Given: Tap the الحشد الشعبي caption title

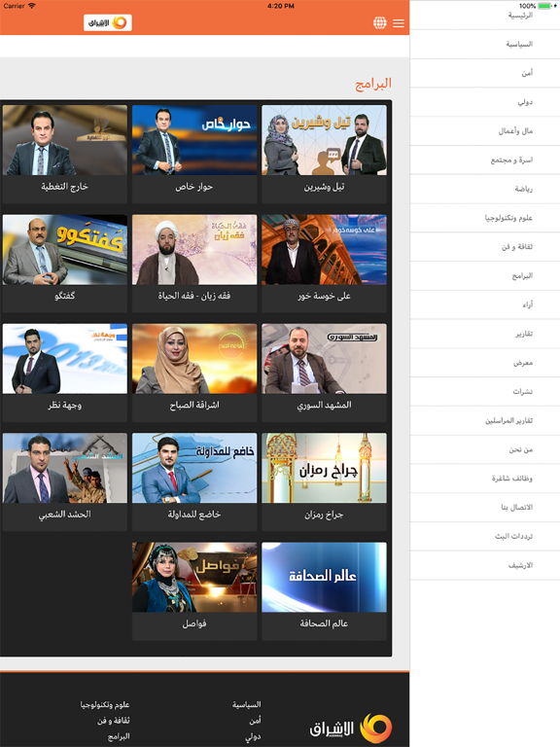Looking at the screenshot, I should coord(65,514).
